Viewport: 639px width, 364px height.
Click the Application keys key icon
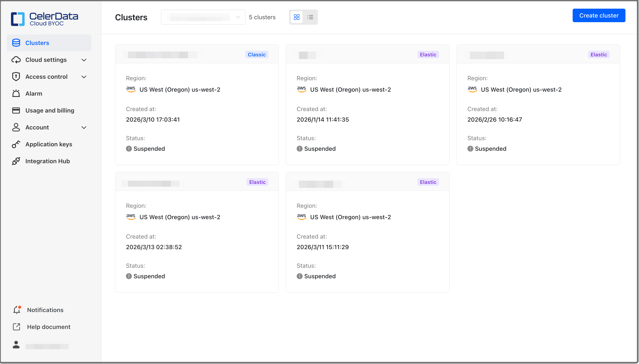tap(16, 144)
